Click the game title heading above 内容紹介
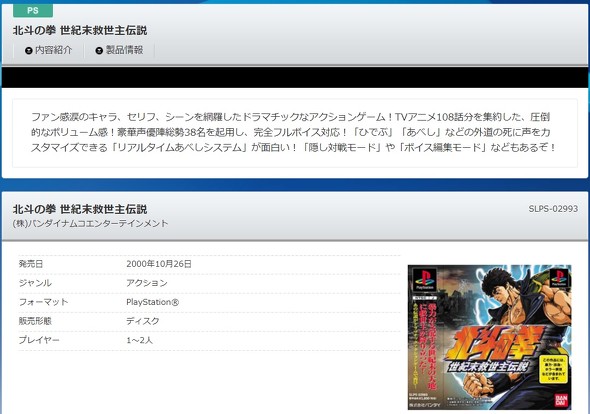The width and height of the screenshot is (590, 414). coord(80,30)
